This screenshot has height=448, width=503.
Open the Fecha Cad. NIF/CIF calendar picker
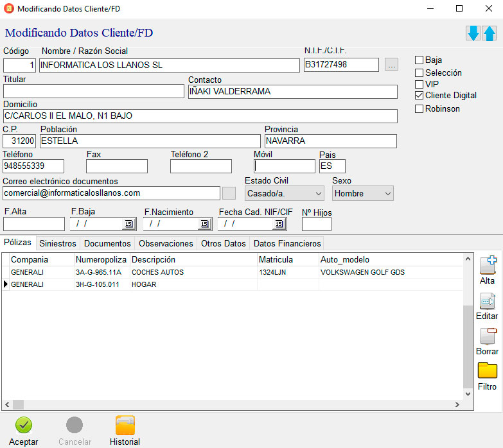[279, 224]
